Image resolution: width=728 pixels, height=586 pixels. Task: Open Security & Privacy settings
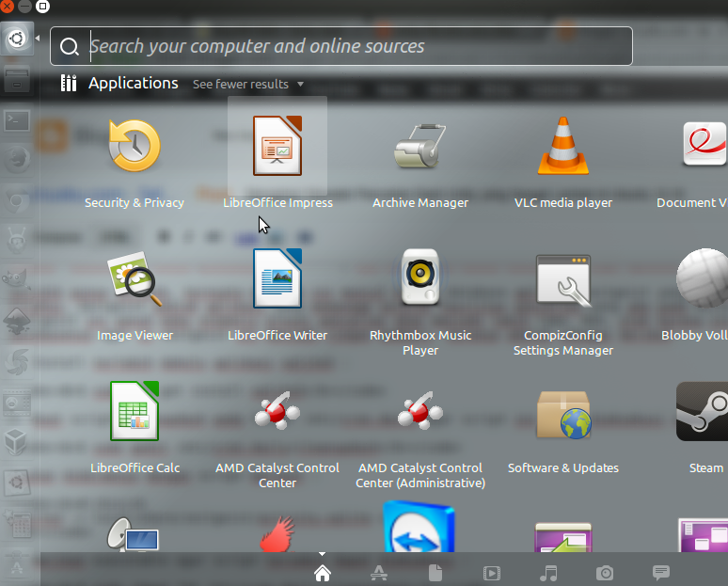point(135,146)
